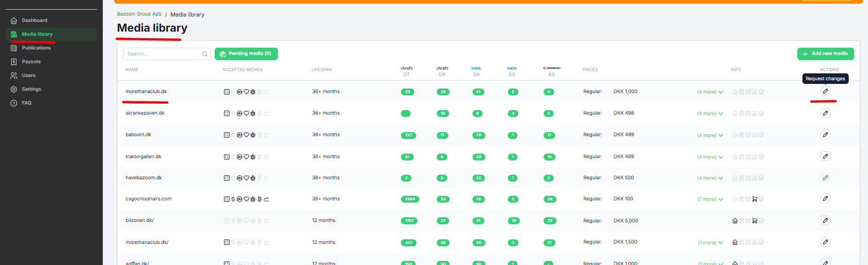Open the Settings sidebar item
868x265 pixels.
pos(31,89)
